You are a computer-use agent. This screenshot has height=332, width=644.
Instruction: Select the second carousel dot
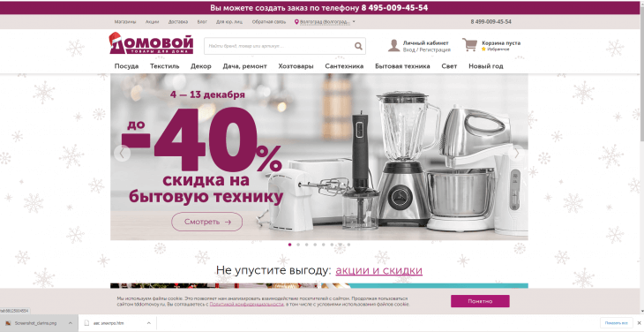[298, 245]
